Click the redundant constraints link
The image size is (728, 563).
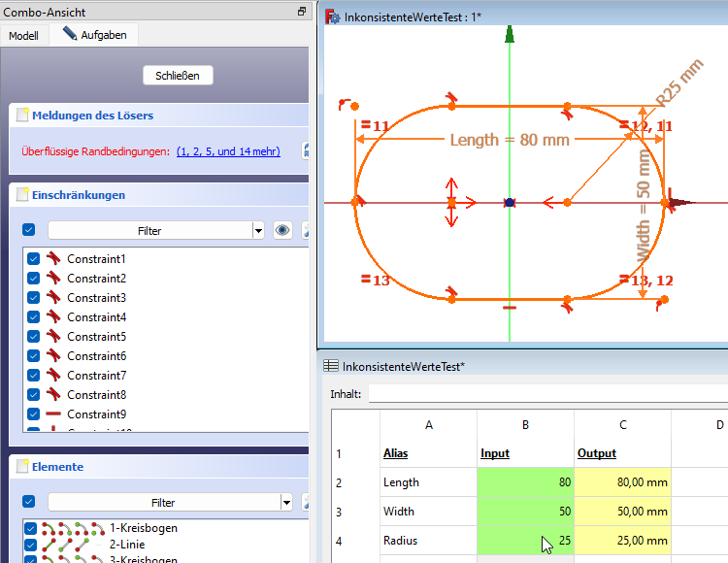[228, 151]
